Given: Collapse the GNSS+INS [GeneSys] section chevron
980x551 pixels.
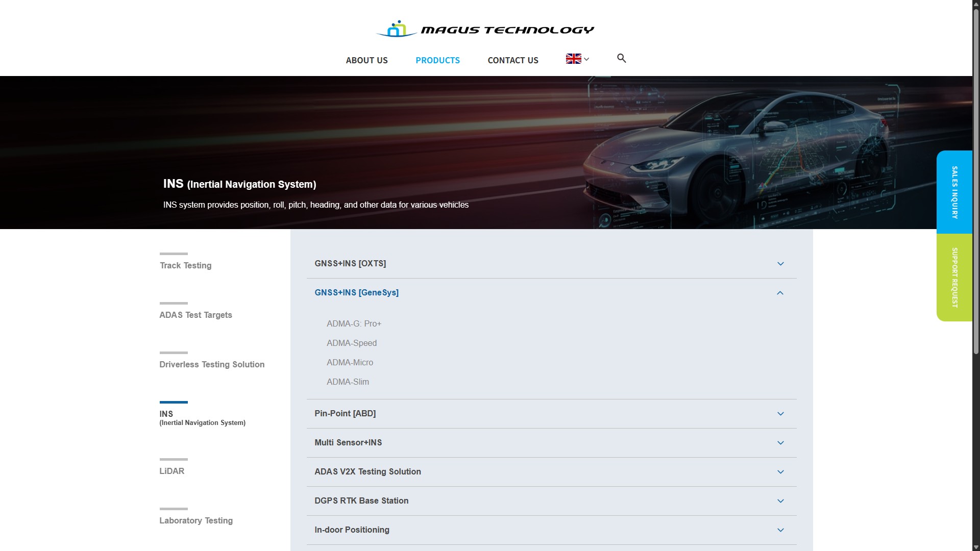Looking at the screenshot, I should [780, 293].
